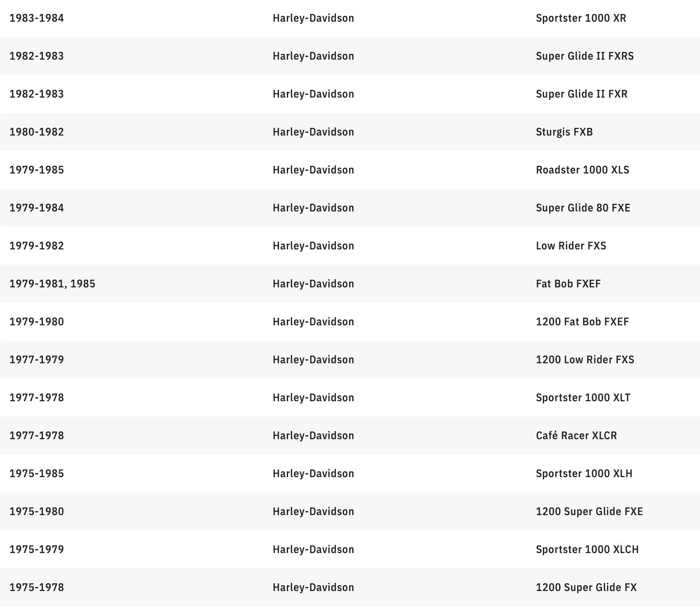Screen dimensions: 700x610
Task: Select the 1983-1984 year cell
Action: click(37, 18)
